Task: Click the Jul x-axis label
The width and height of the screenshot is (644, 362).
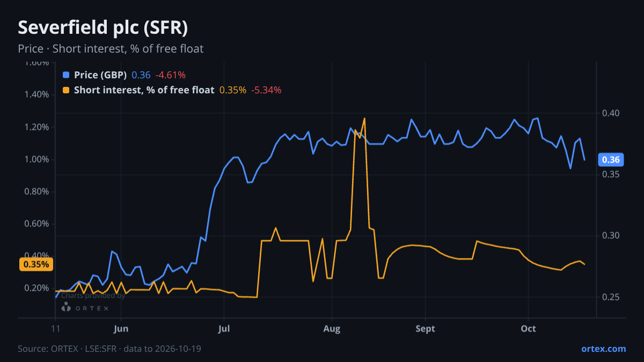Action: click(x=224, y=329)
